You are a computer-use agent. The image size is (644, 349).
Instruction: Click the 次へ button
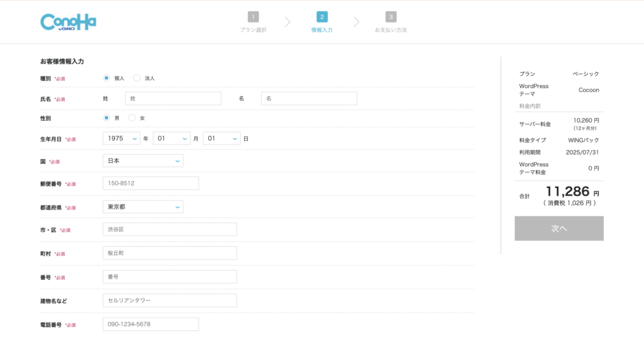(x=558, y=228)
